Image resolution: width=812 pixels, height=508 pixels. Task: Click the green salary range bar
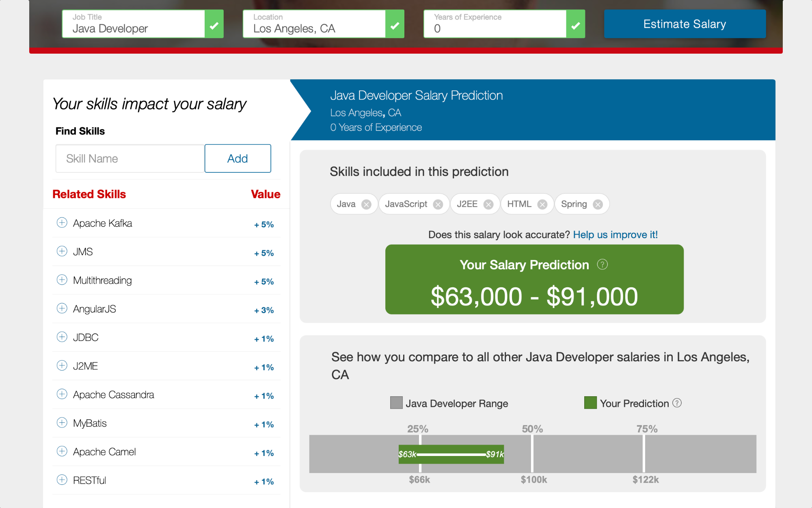click(451, 454)
